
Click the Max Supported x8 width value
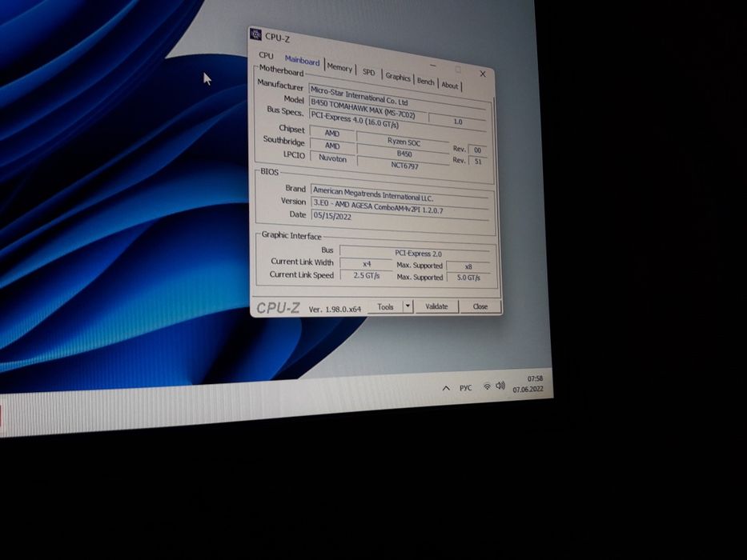469,266
